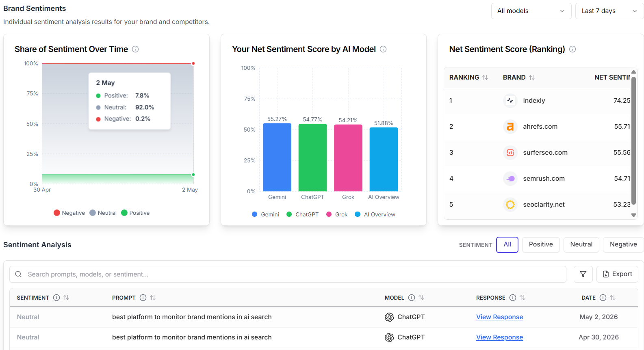
Task: Toggle ChatGPT series in model legend
Action: tap(303, 214)
